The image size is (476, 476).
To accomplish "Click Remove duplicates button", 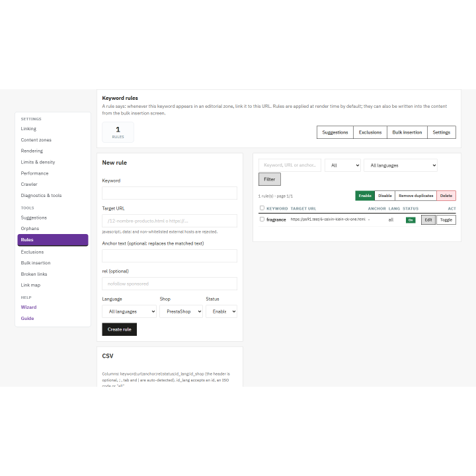I will tap(416, 196).
